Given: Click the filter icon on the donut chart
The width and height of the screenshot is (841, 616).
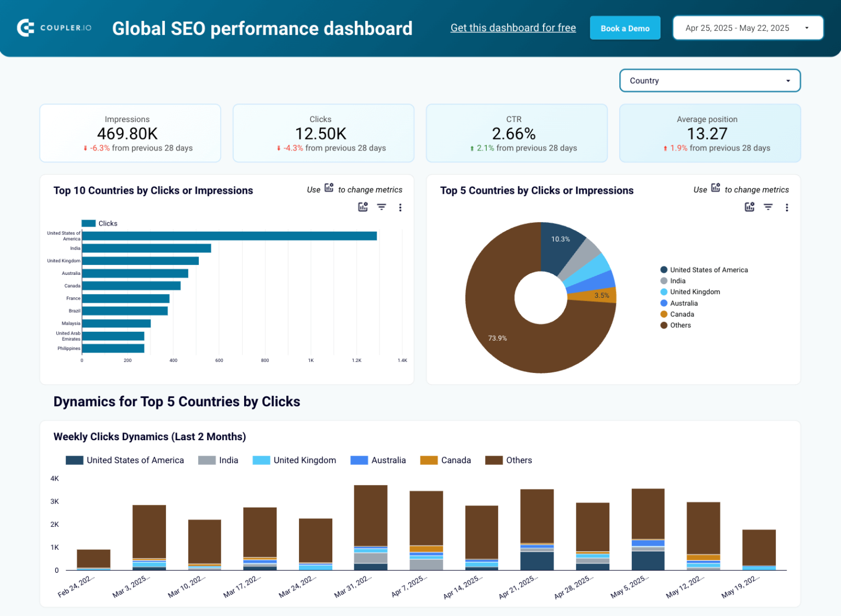Looking at the screenshot, I should (768, 207).
